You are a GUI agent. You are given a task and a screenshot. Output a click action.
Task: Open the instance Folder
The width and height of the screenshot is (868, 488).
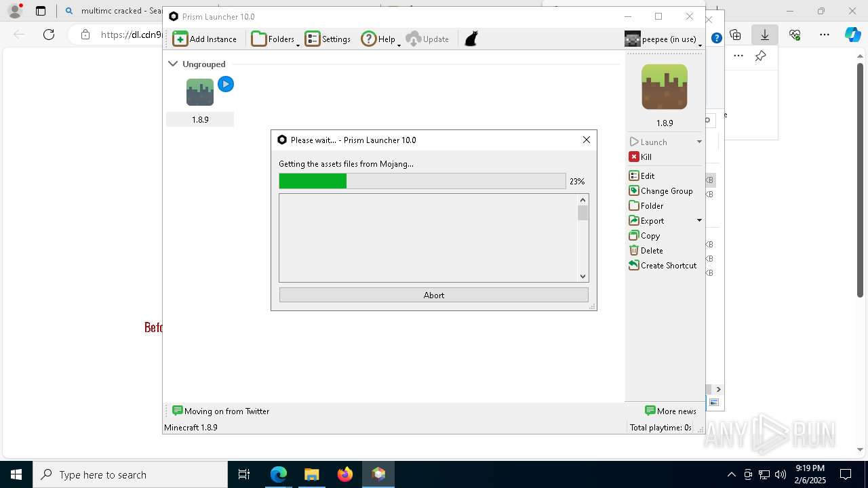(646, 205)
